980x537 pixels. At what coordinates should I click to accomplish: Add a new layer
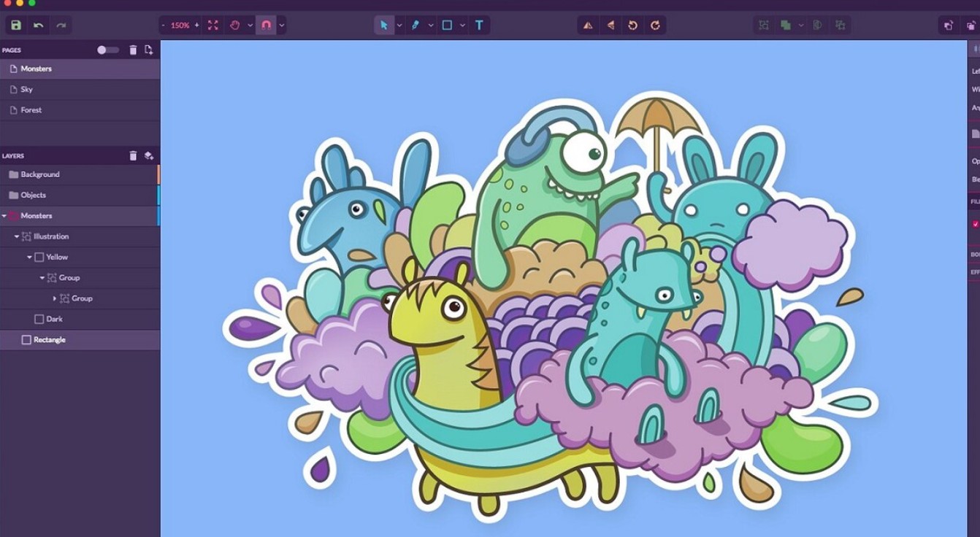coord(148,155)
